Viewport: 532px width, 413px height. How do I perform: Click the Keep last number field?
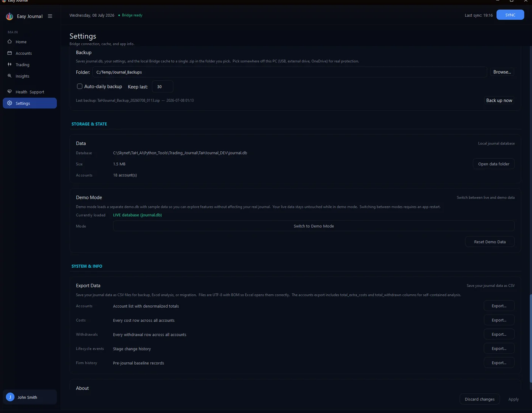click(x=163, y=87)
